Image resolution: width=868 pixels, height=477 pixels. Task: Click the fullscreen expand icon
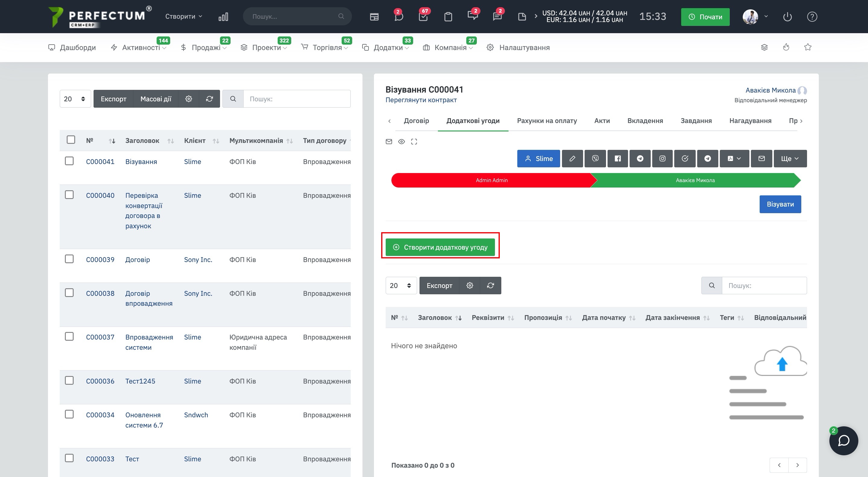click(414, 142)
